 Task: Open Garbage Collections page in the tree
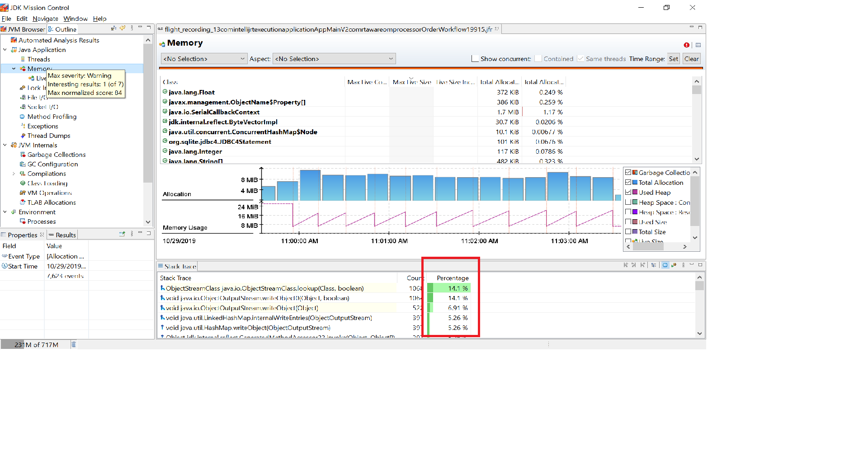coord(56,155)
